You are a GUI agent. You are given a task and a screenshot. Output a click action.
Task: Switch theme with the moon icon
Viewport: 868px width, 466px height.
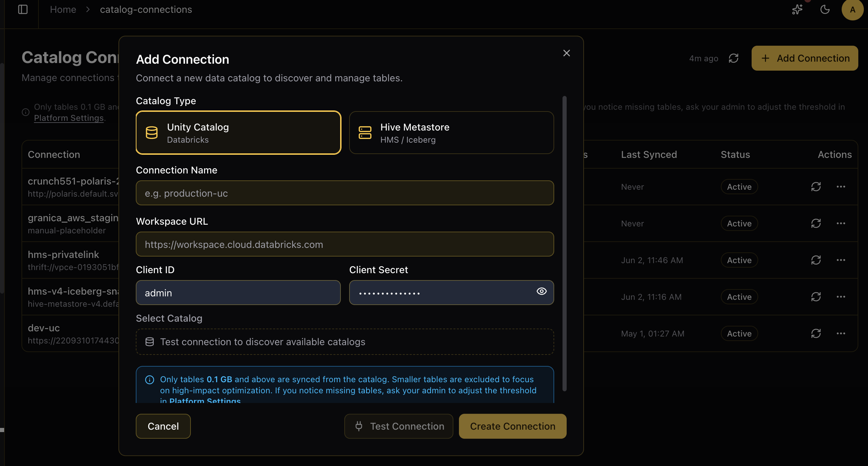click(x=825, y=10)
